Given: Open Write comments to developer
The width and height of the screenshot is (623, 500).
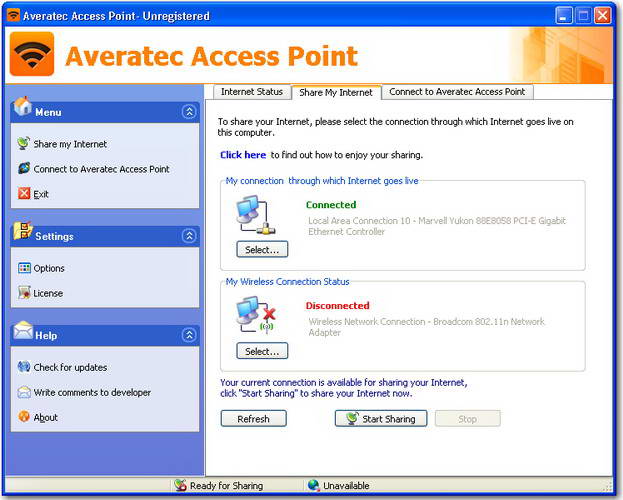Looking at the screenshot, I should point(92,392).
